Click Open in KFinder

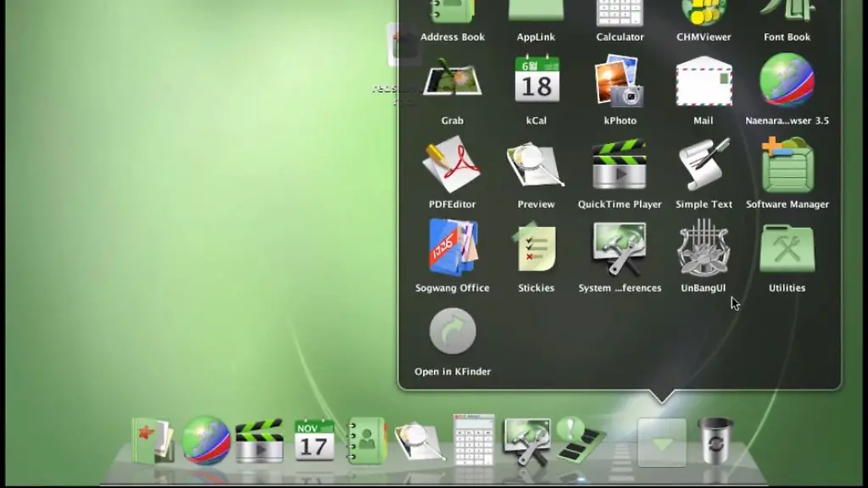[x=452, y=332]
